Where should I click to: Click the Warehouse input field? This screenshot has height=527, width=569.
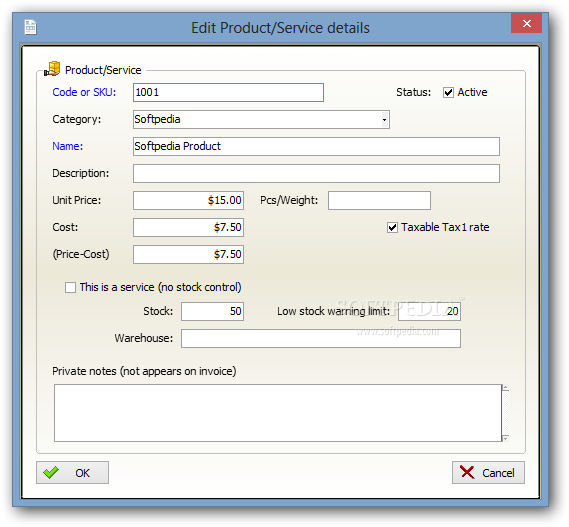click(x=321, y=338)
